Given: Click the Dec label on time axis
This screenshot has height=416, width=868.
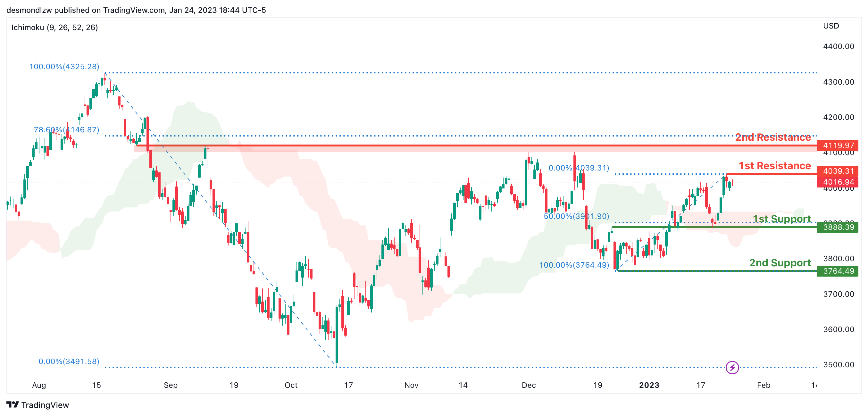Looking at the screenshot, I should tap(529, 385).
